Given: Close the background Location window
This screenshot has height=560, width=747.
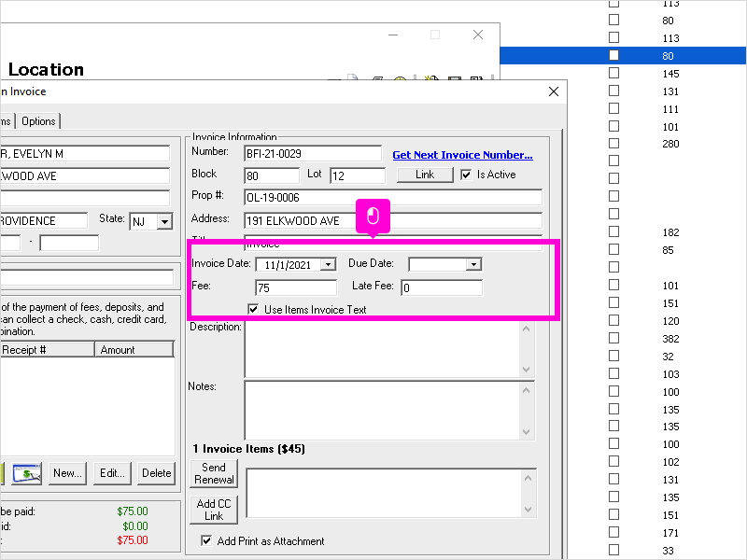Looking at the screenshot, I should click(478, 35).
